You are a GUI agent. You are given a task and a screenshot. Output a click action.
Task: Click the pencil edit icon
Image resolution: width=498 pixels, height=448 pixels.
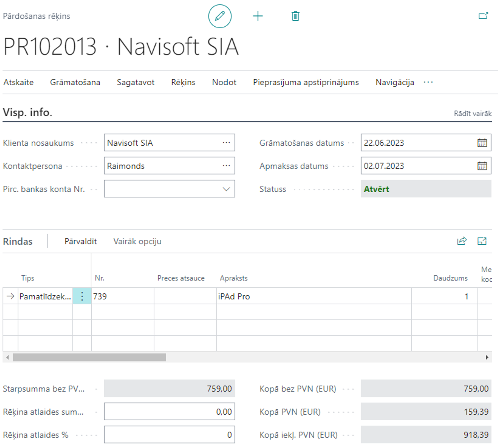(220, 16)
